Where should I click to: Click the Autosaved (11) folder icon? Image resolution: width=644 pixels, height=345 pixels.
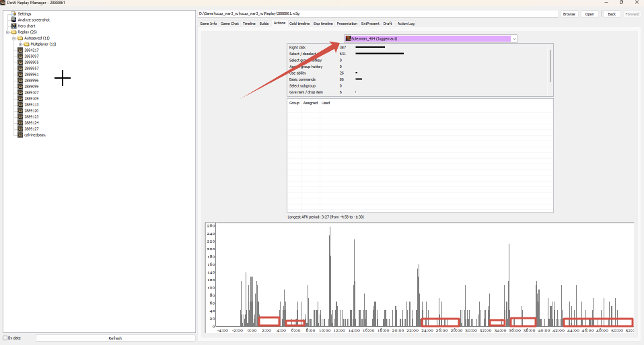(20, 38)
